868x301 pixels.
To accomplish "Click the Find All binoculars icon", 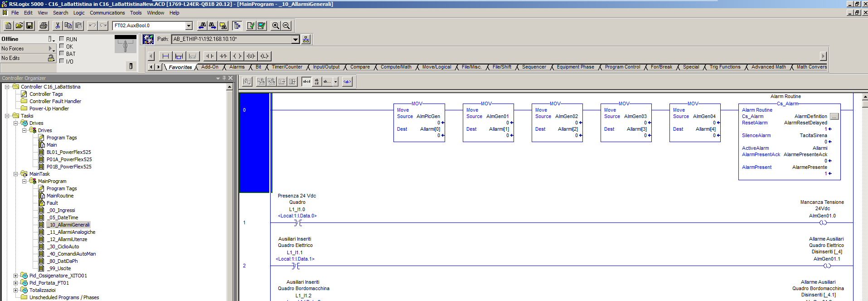I will point(223,26).
